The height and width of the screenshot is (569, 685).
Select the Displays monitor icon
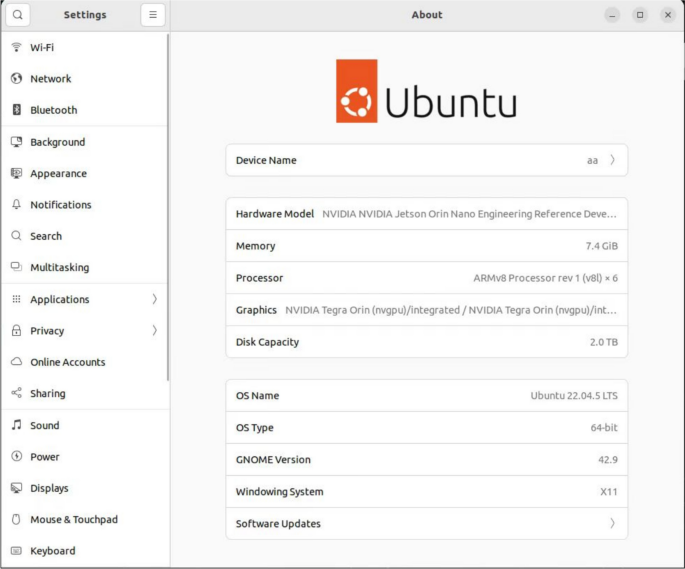[16, 488]
